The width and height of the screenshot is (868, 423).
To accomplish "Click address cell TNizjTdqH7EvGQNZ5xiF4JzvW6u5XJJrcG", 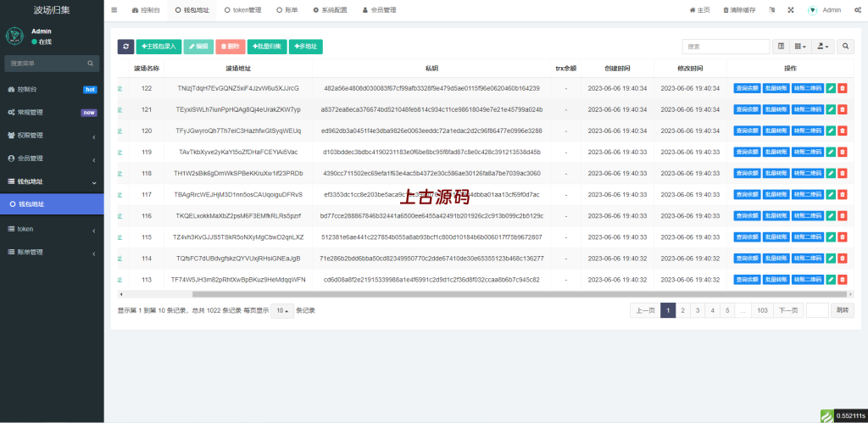I will click(x=238, y=88).
